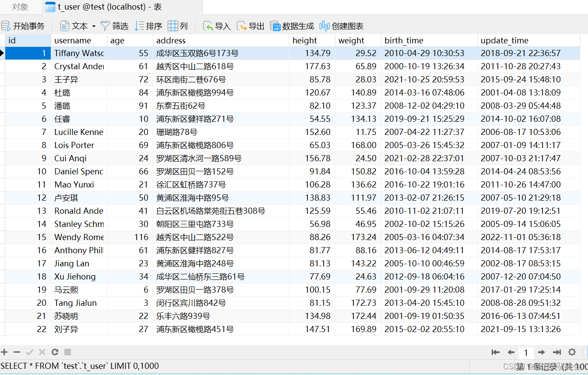Click the X discard changes icon
Image resolution: width=588 pixels, height=375 pixels.
pyautogui.click(x=42, y=352)
